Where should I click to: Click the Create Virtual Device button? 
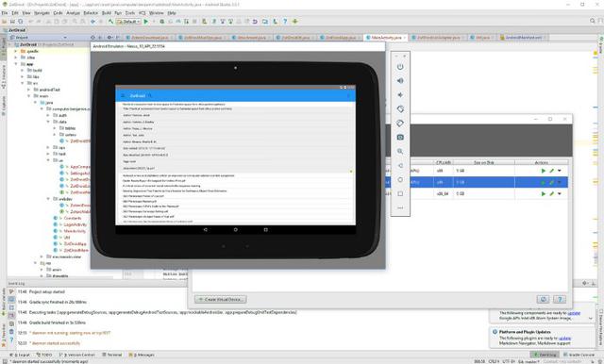click(220, 299)
